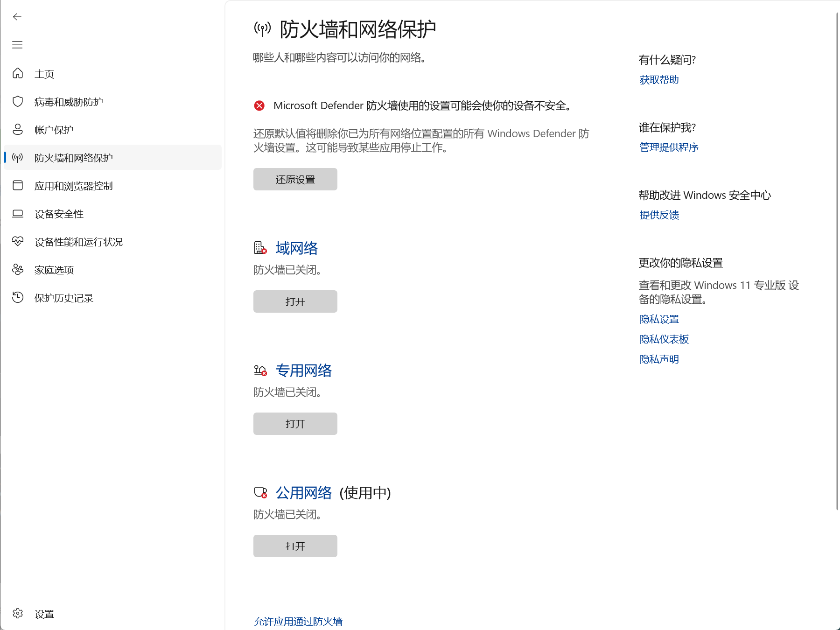Click the Microsoft Defender warning message text
This screenshot has width=840, height=630.
coord(423,105)
